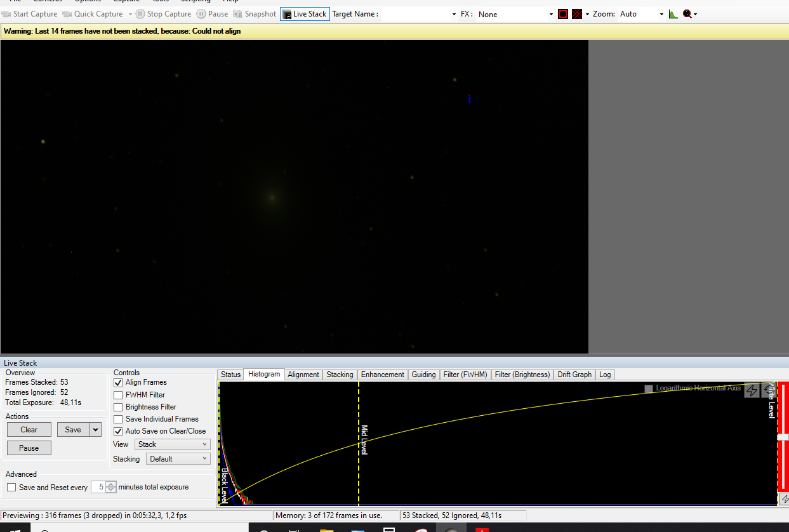The width and height of the screenshot is (789, 532).
Task: Open the Log tab
Action: pos(605,375)
